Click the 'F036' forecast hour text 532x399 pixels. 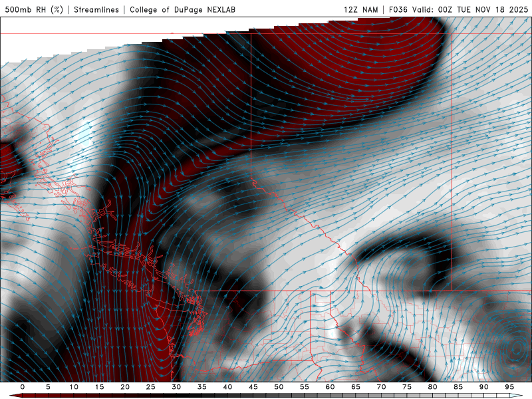(398, 9)
